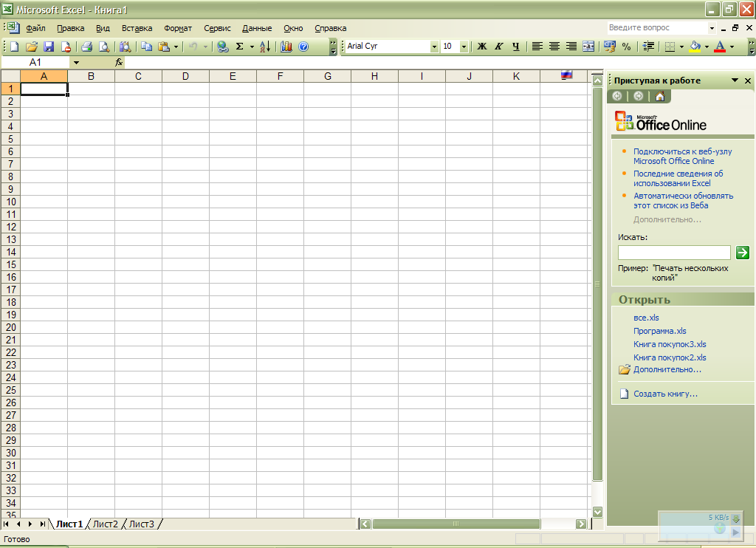Open the Формат menu
Image resolution: width=756 pixels, height=548 pixels.
point(178,28)
